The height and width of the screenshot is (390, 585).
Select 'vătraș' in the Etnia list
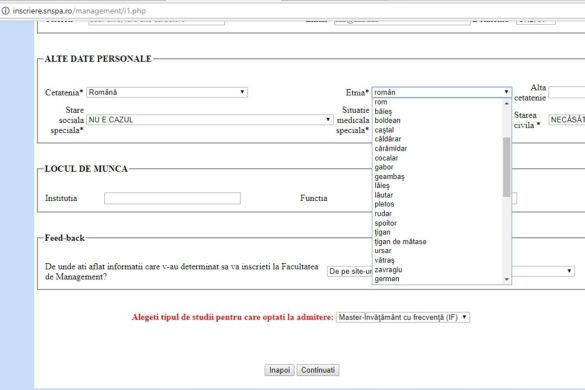pyautogui.click(x=438, y=260)
